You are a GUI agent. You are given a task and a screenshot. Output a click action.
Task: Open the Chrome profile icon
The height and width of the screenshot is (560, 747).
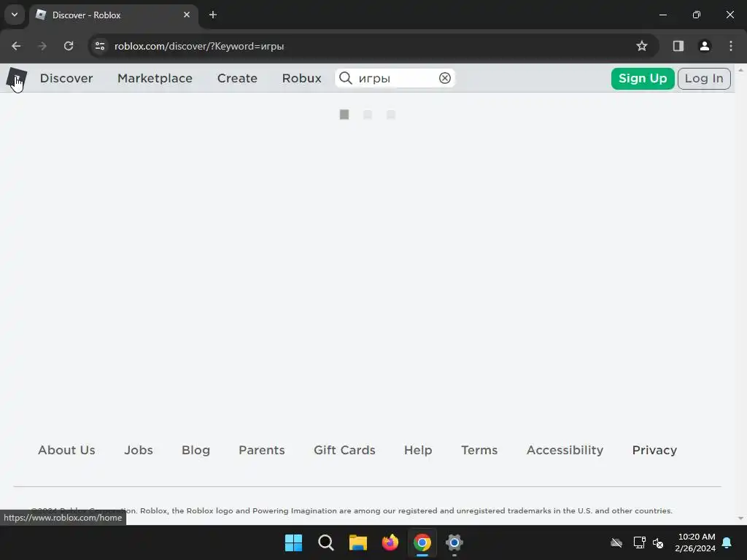(704, 46)
